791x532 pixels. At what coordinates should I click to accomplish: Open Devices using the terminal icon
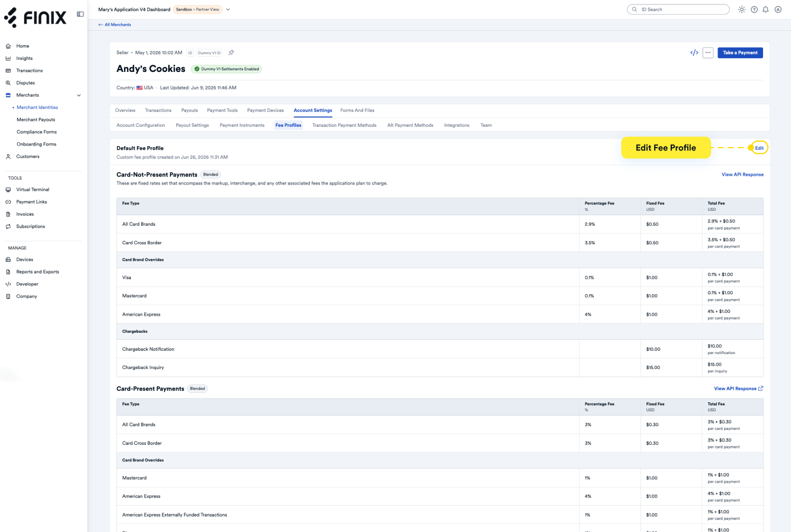8,260
